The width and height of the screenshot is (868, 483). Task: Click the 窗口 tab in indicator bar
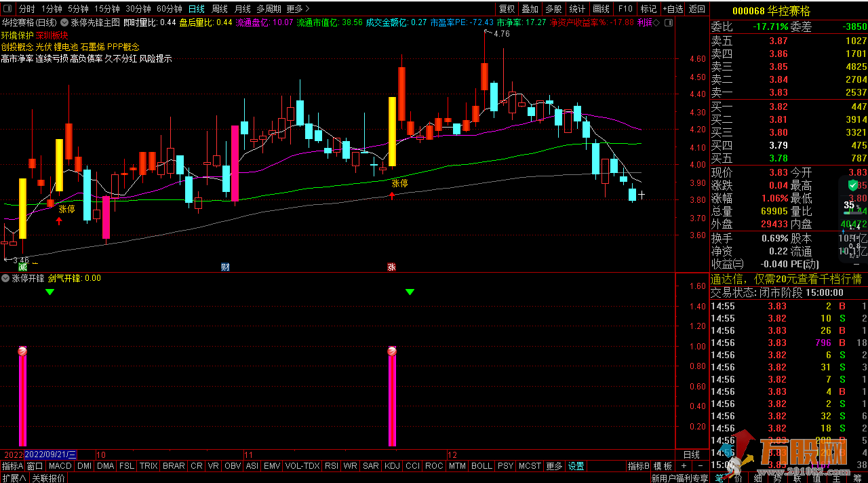tap(35, 466)
